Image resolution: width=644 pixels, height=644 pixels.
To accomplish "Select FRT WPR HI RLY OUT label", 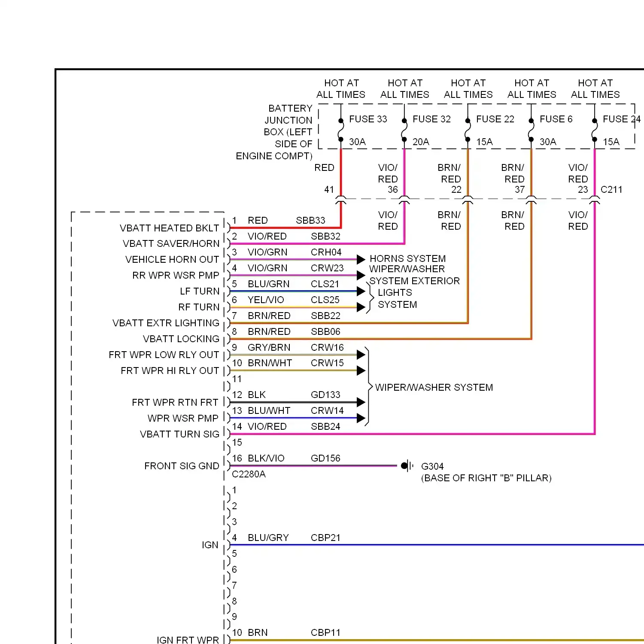I will (x=170, y=371).
